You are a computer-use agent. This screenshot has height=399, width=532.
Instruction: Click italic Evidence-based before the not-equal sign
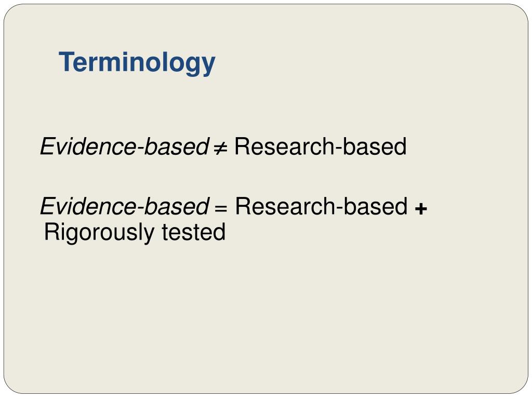(x=125, y=146)
